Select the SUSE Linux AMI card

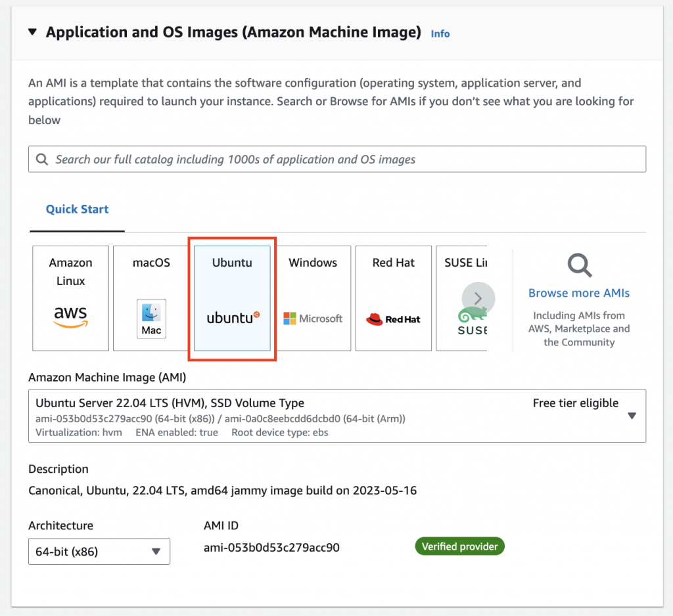click(461, 298)
